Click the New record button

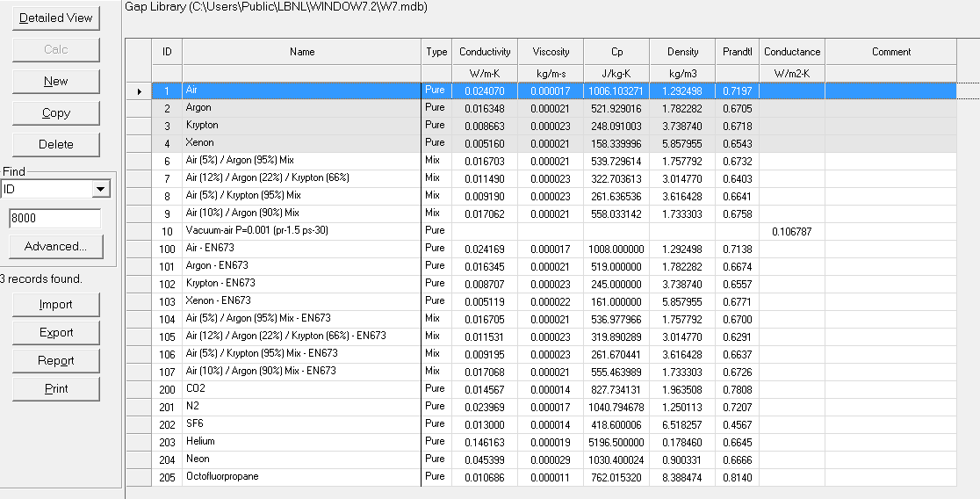click(55, 81)
